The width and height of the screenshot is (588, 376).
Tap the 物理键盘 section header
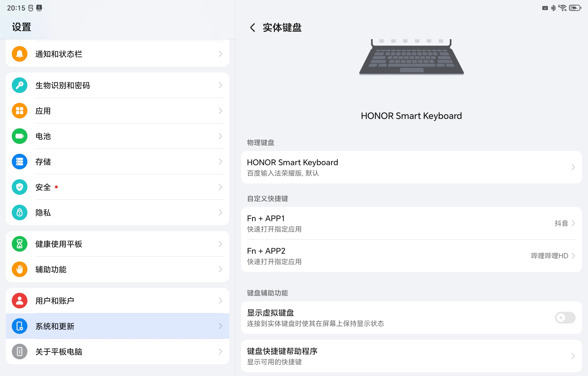pos(261,143)
